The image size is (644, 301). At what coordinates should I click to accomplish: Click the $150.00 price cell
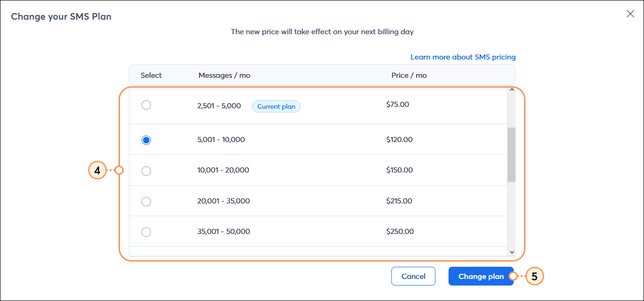coord(399,170)
